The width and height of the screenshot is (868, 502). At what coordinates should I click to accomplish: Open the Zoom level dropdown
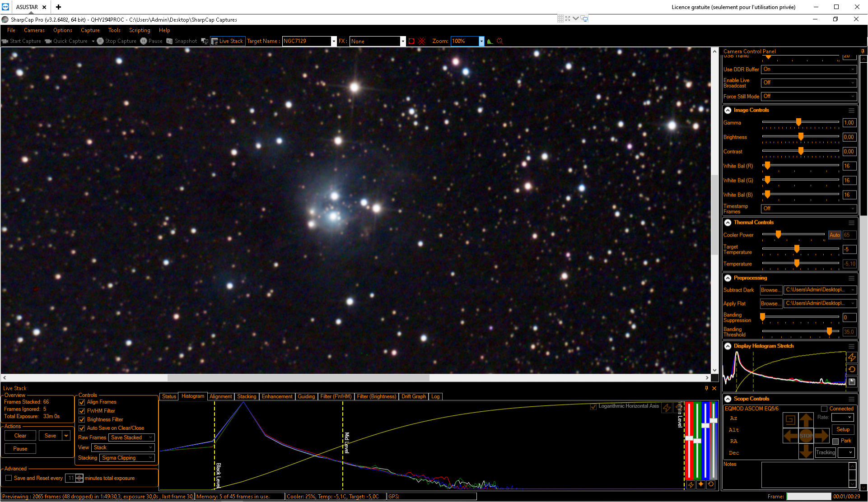(481, 41)
